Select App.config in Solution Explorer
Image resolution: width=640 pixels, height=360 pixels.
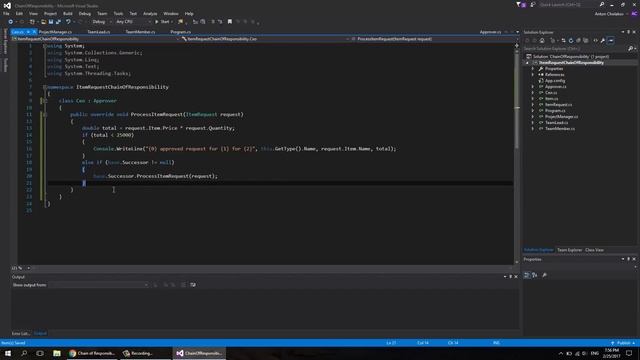coord(555,80)
